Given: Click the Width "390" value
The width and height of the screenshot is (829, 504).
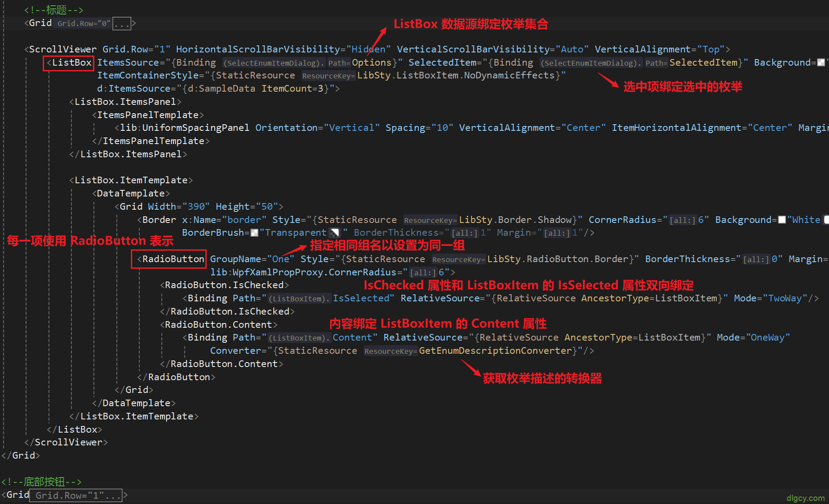Looking at the screenshot, I should coord(196,207).
